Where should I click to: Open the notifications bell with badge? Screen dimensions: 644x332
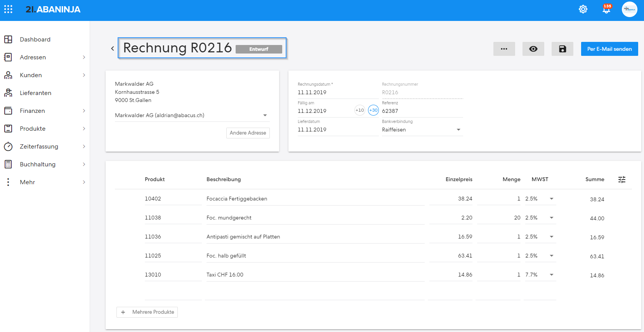point(607,9)
